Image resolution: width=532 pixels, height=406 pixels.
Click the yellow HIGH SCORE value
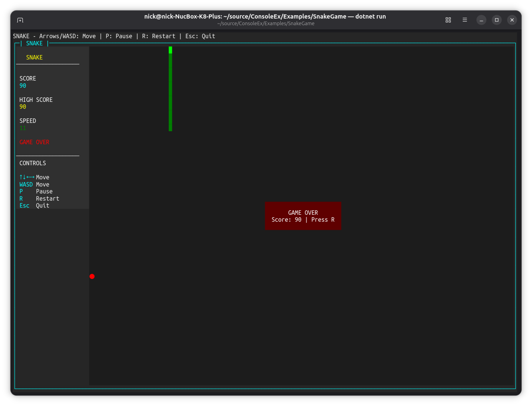pos(23,107)
